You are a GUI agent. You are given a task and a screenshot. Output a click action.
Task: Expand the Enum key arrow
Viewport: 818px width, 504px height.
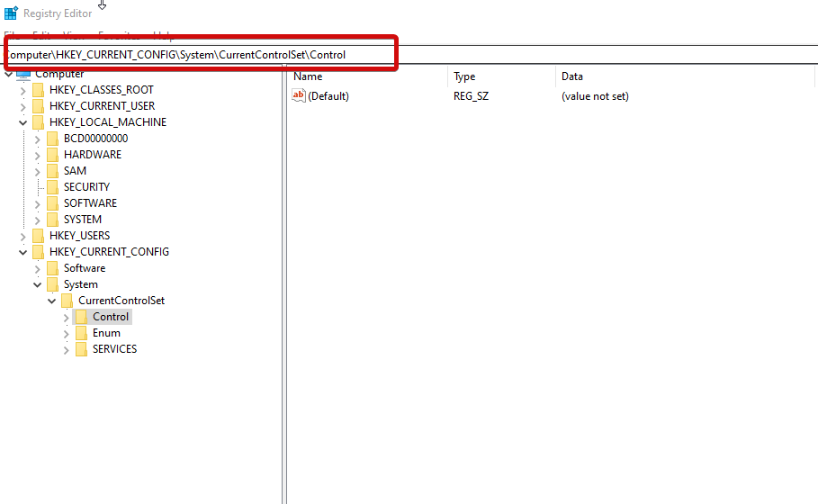pos(67,333)
